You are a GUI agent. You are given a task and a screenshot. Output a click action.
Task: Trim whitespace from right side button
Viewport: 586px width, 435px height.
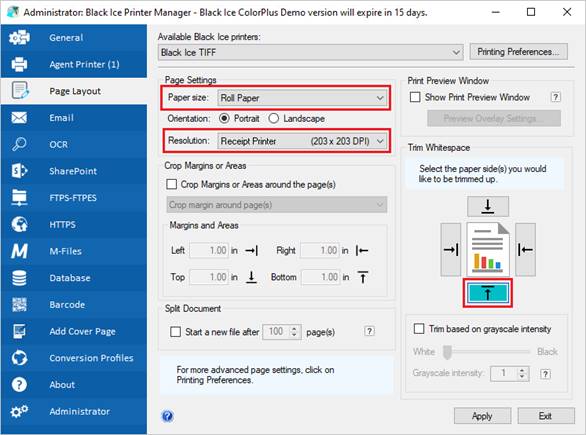pyautogui.click(x=525, y=250)
